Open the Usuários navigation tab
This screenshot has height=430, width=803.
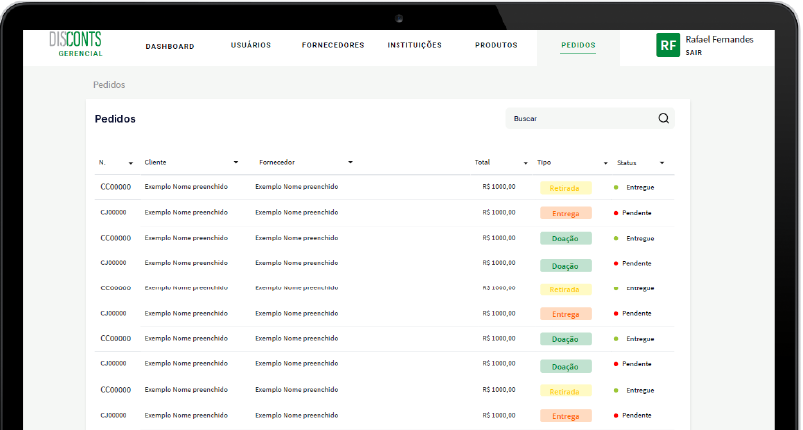click(250, 45)
